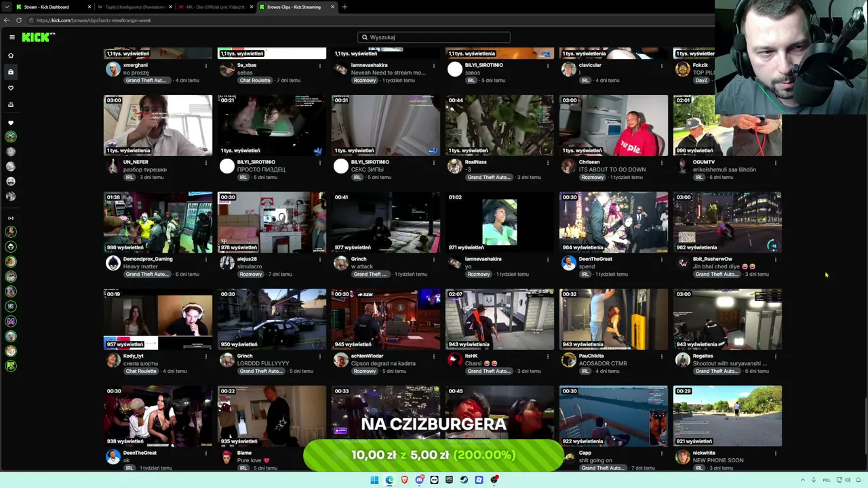Open options menu for Se_xbas clip

point(320,65)
